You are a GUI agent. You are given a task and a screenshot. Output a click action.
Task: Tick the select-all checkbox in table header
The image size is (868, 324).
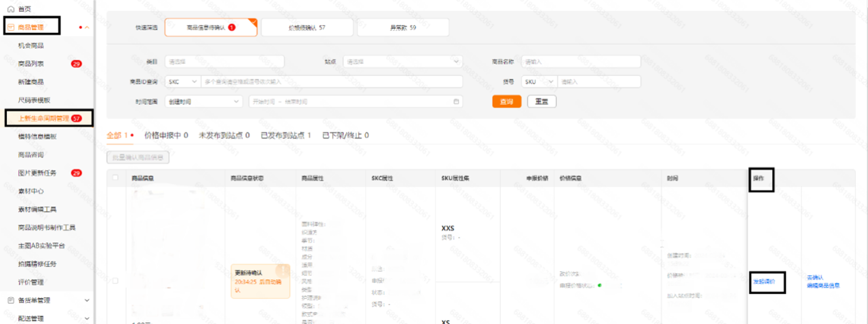[115, 178]
